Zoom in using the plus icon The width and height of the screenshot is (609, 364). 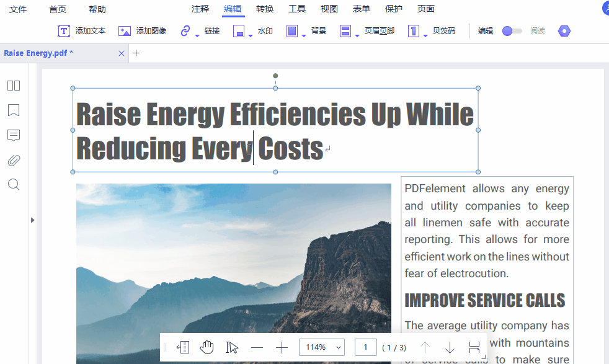point(282,347)
